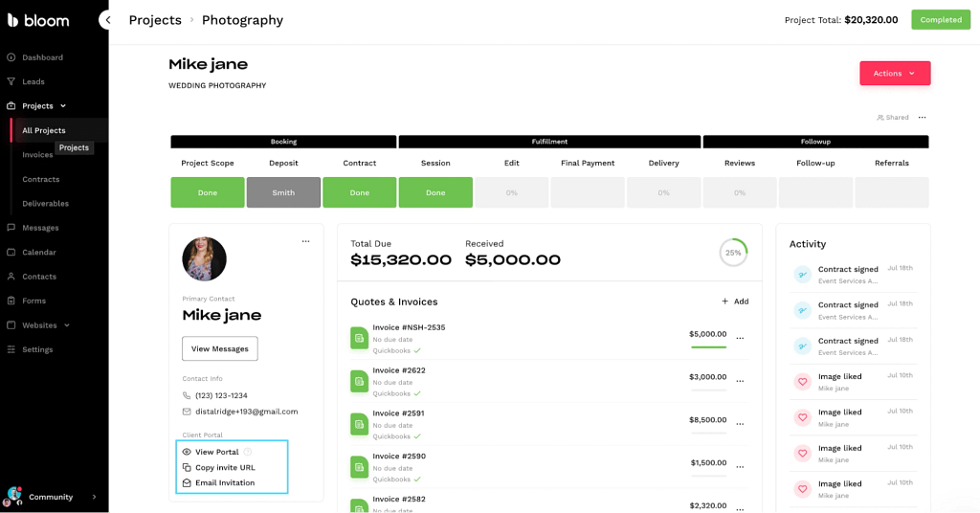
Task: Click the progress bar under $5,000.00
Action: click(709, 346)
